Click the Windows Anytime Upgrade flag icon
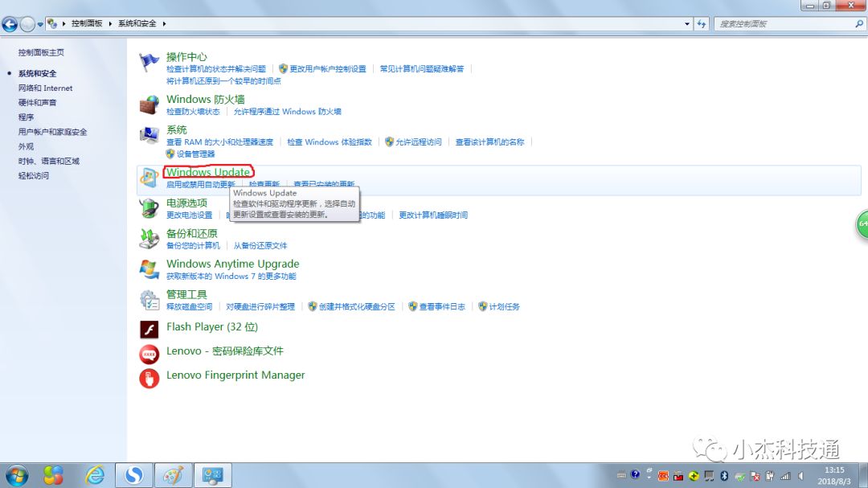This screenshot has height=488, width=868. (x=149, y=269)
